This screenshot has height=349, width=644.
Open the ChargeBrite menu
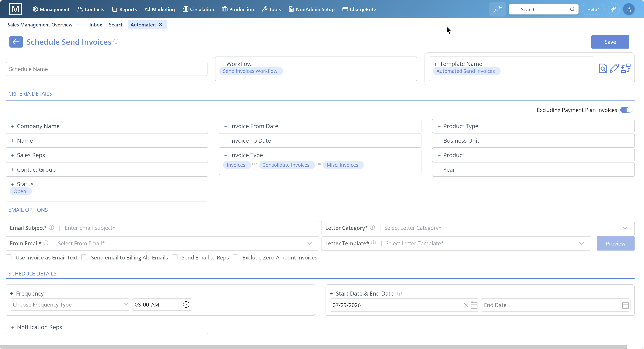pyautogui.click(x=359, y=9)
